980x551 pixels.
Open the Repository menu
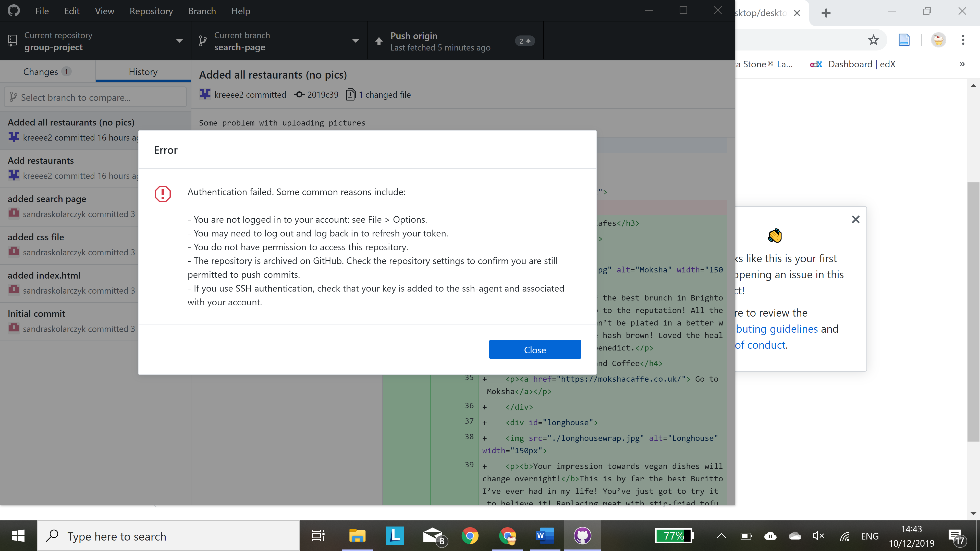pyautogui.click(x=151, y=11)
